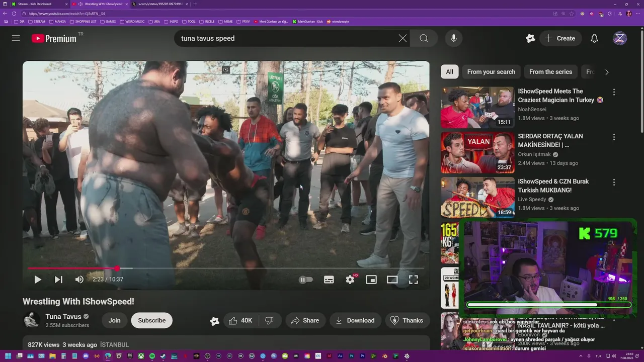Subscribe to Tuna Tavus
This screenshot has width=644, height=362.
tap(152, 320)
